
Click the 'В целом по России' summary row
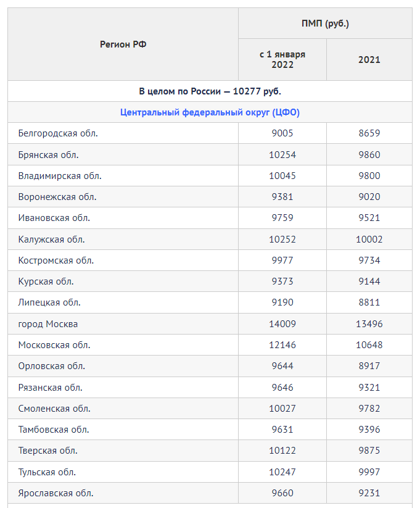[210, 91]
